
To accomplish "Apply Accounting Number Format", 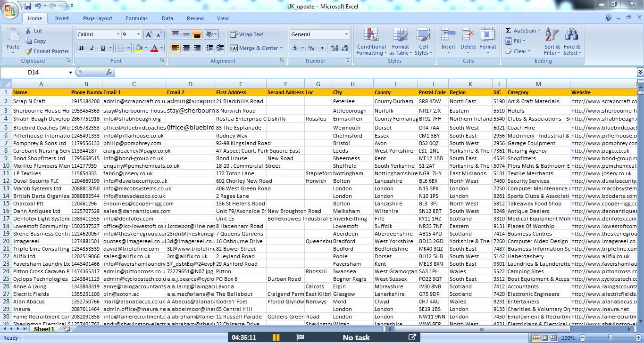I will coord(295,48).
